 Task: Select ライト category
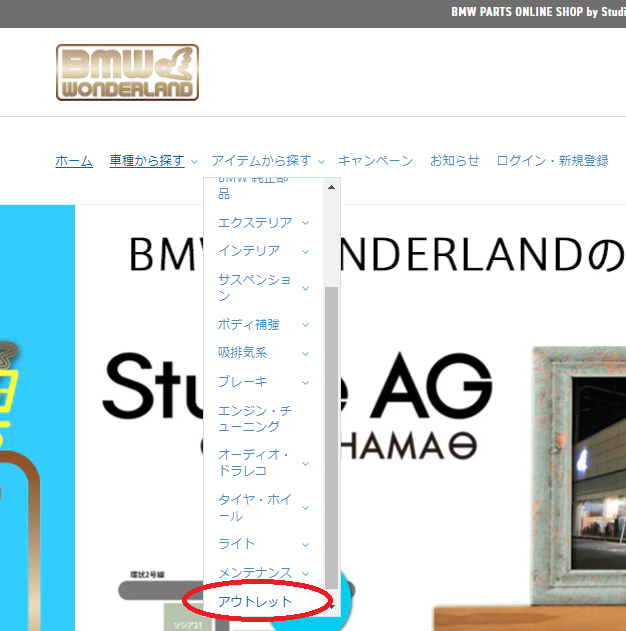(237, 544)
